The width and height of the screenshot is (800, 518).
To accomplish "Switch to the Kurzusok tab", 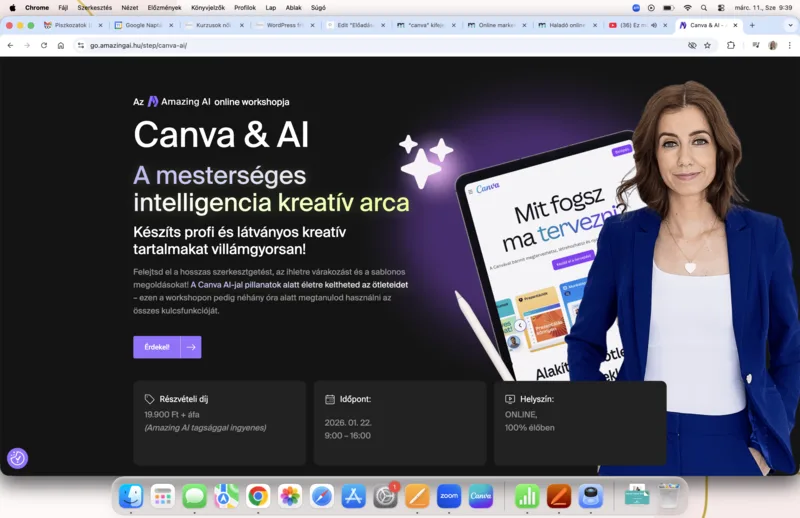I will click(212, 25).
